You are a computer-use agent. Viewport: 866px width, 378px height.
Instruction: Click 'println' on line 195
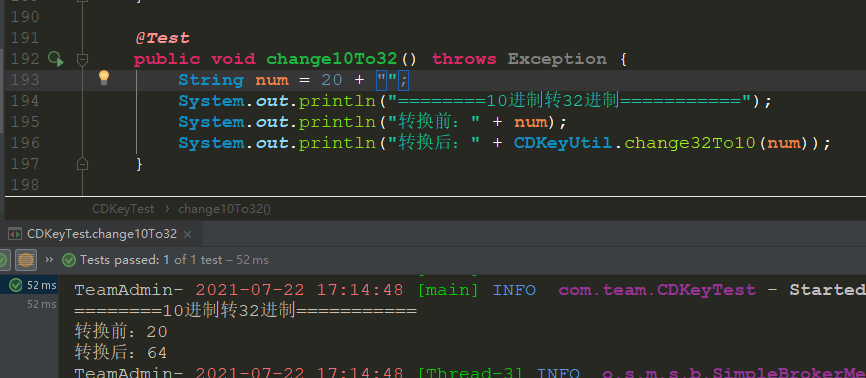[337, 122]
